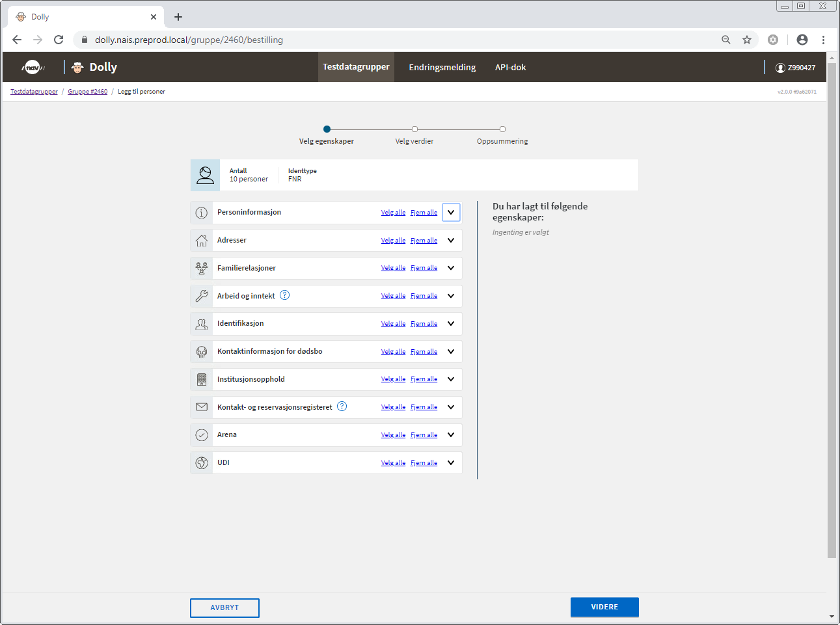Screen dimensions: 840x625
Task: Click the user avatar icon beside Z990427
Action: 780,68
